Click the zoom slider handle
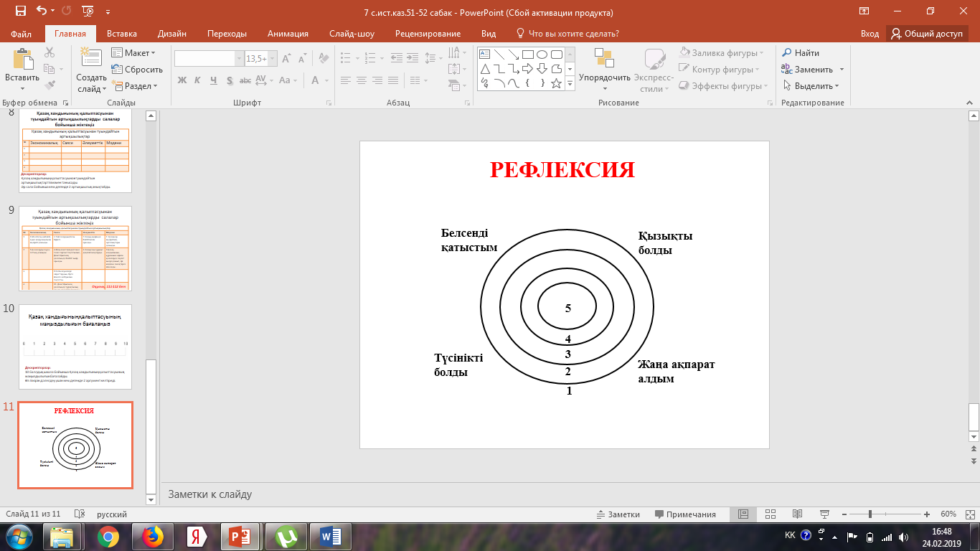 coord(870,514)
